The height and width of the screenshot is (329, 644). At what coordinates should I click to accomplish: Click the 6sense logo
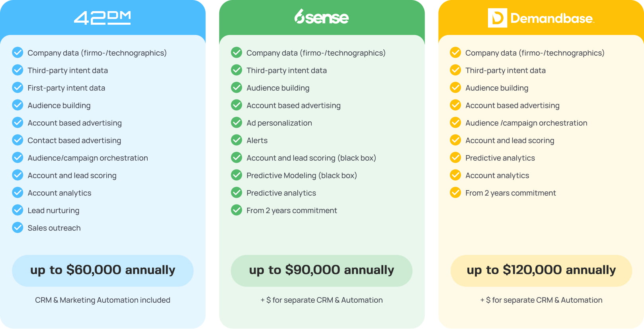[322, 17]
